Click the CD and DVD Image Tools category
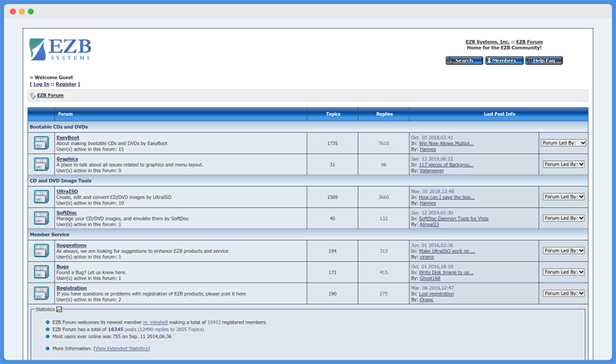Viewport: 616px width, 364px height. click(x=61, y=181)
